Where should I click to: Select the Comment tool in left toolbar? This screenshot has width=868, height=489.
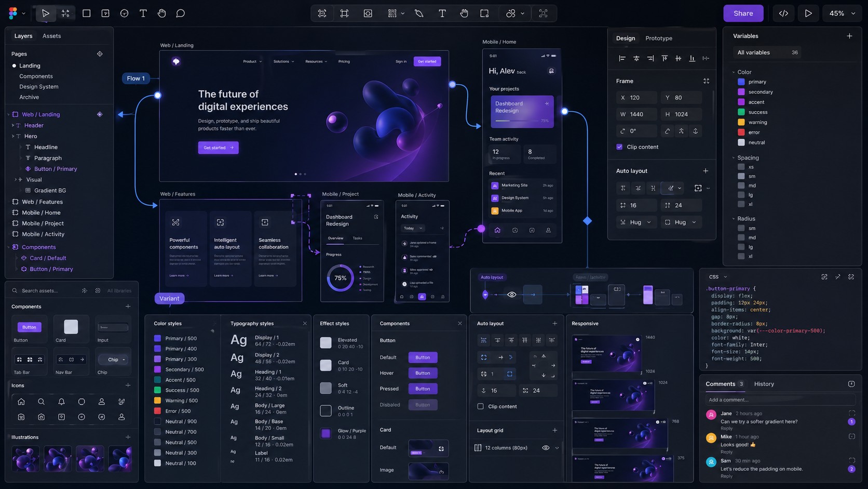click(180, 14)
